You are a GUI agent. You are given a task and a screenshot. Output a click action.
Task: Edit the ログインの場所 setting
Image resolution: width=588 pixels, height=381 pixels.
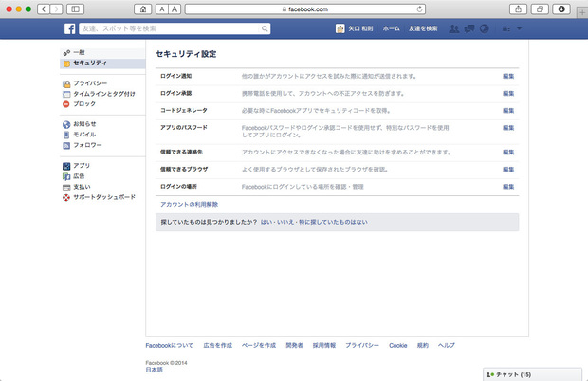(508, 187)
